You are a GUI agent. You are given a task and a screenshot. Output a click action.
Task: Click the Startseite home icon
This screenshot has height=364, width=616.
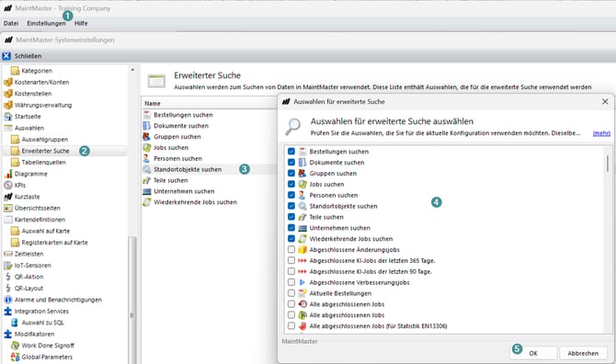(8, 116)
